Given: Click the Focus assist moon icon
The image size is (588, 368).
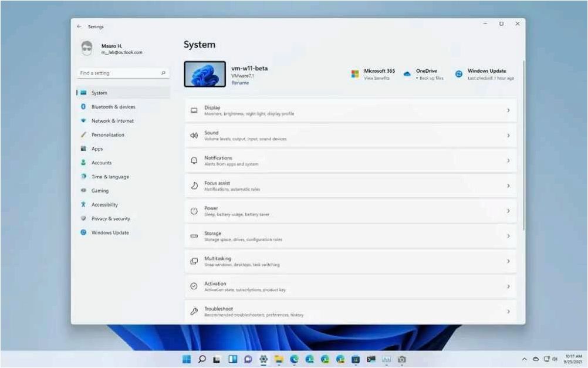Looking at the screenshot, I should tap(194, 185).
